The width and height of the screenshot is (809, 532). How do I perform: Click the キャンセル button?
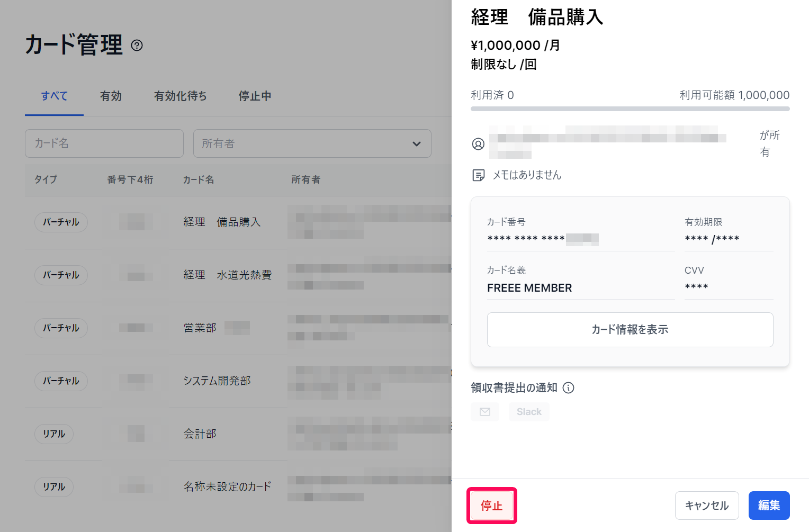(x=707, y=506)
